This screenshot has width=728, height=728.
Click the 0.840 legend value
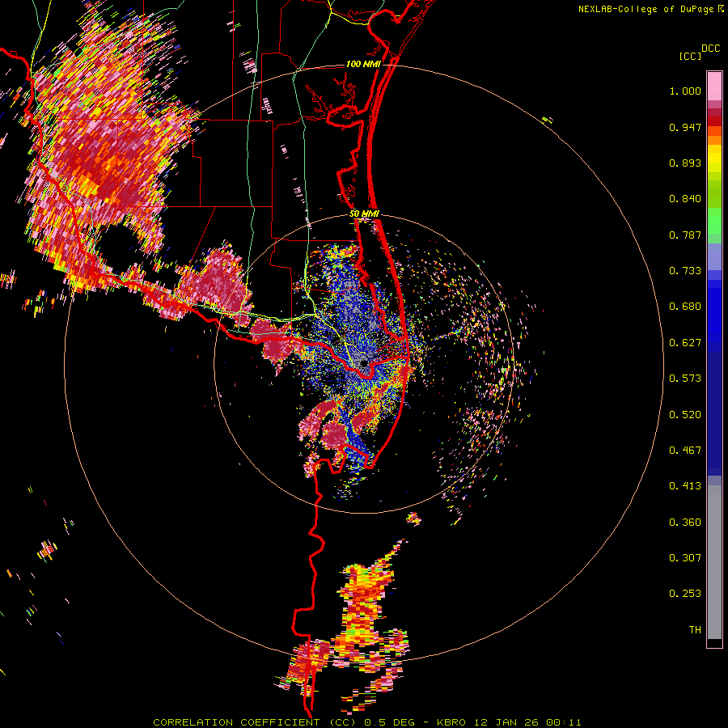(685, 199)
